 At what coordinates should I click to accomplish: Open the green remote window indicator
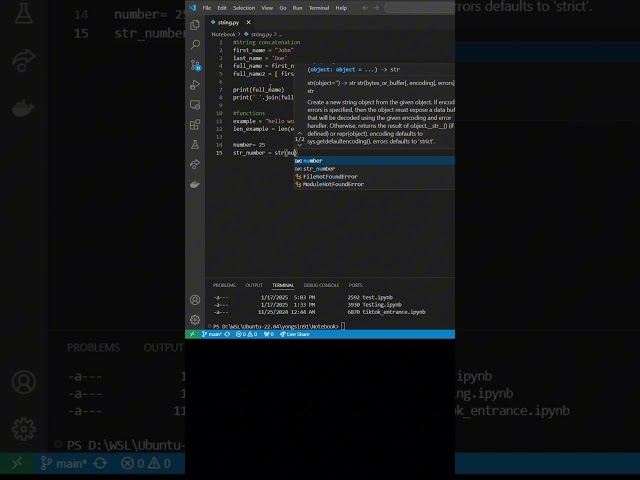click(192, 334)
